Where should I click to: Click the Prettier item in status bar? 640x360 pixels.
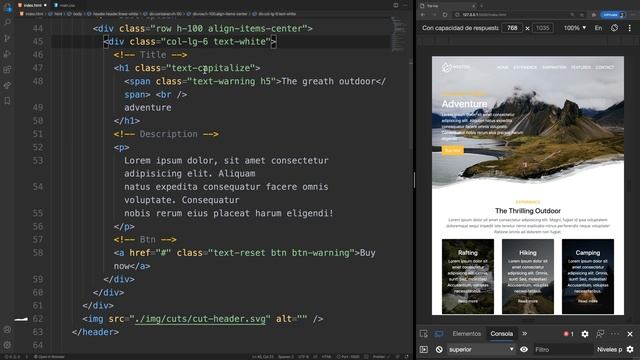pos(378,357)
